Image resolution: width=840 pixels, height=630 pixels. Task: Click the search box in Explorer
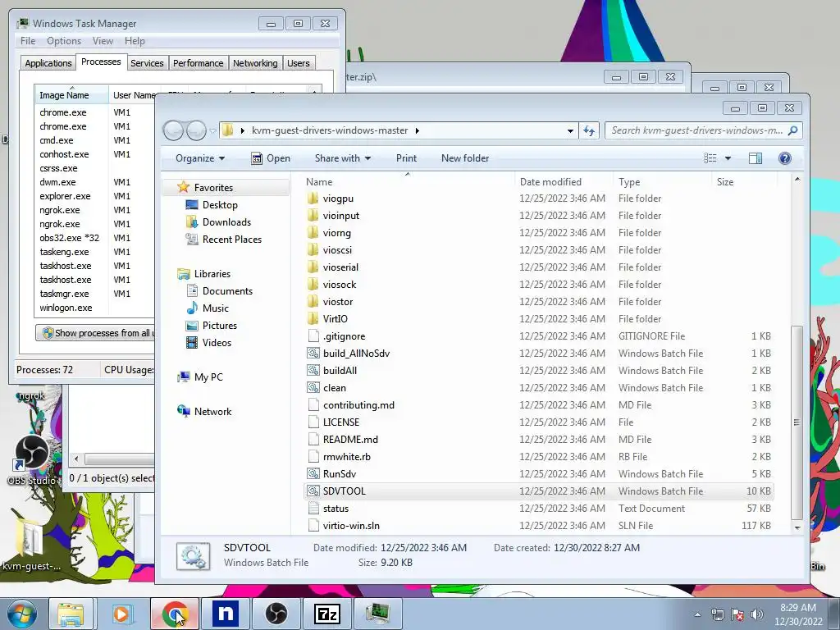click(703, 130)
